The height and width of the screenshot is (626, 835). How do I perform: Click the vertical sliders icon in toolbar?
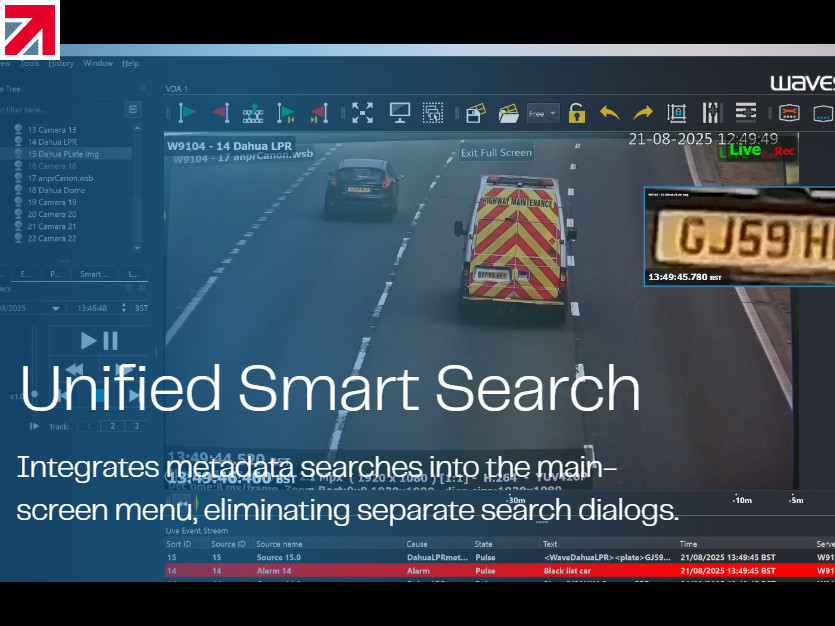711,113
